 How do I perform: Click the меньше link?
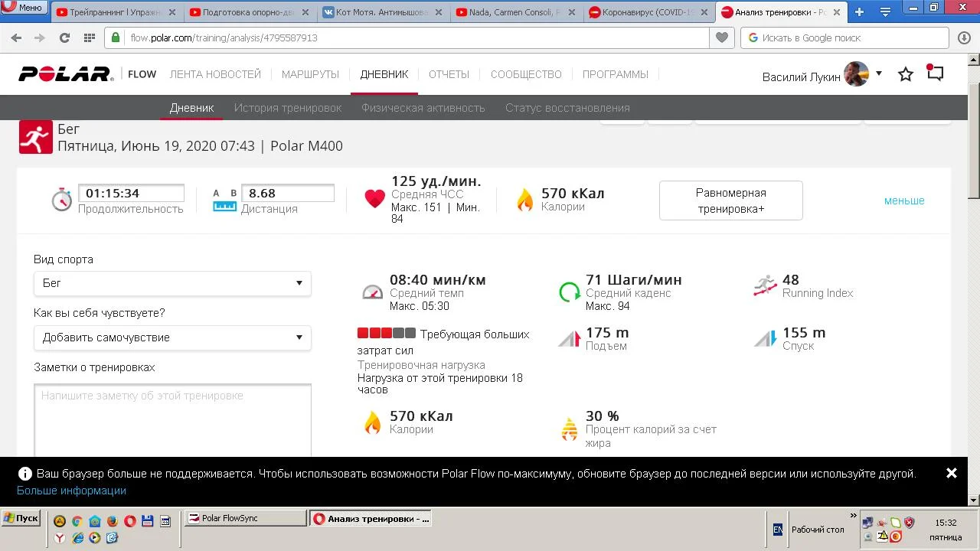(x=904, y=201)
